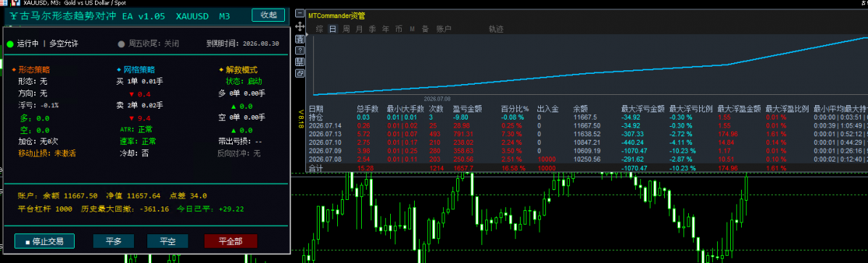This screenshot has width=868, height=263.
Task: Toggle the gray 周五收尾 indicator
Action: coord(121,43)
